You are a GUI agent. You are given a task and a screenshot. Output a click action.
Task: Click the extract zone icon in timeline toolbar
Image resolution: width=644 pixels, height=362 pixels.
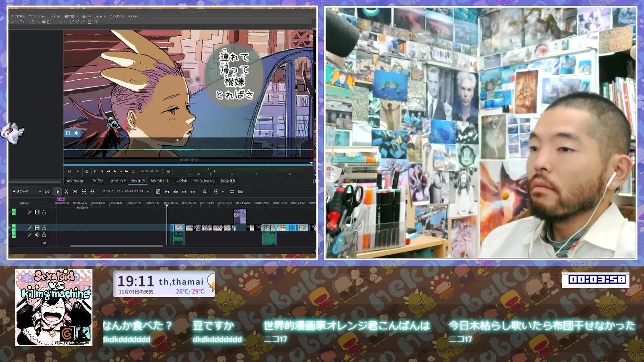(x=184, y=192)
